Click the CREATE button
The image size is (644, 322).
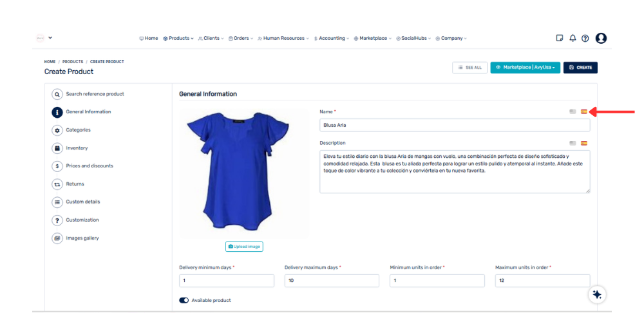580,68
